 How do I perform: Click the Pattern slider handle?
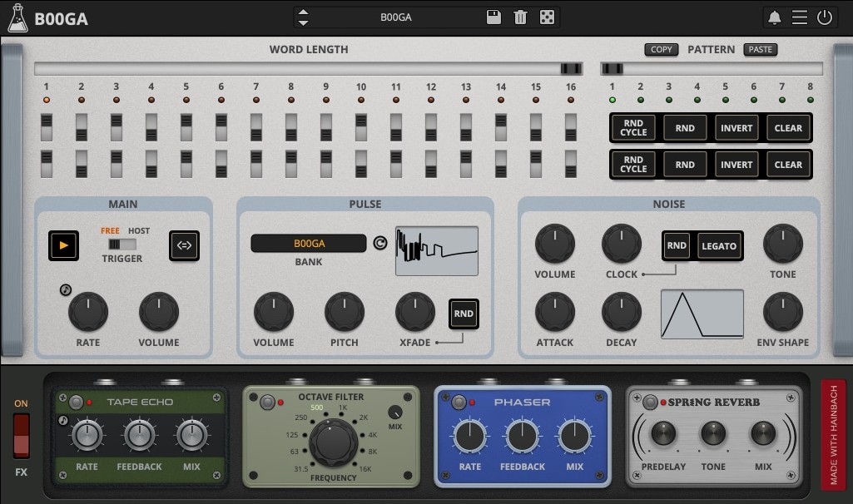(612, 68)
